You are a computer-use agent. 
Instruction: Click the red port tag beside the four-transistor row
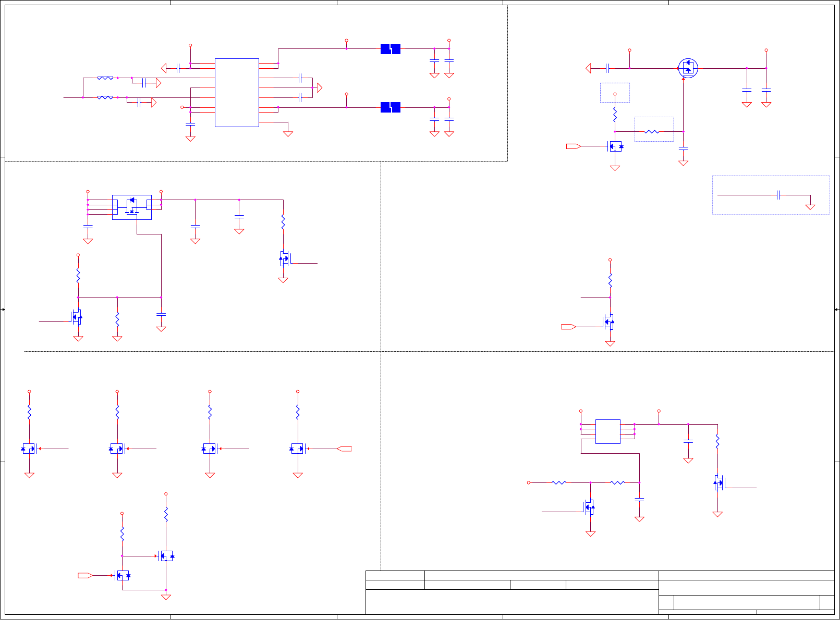tap(344, 449)
